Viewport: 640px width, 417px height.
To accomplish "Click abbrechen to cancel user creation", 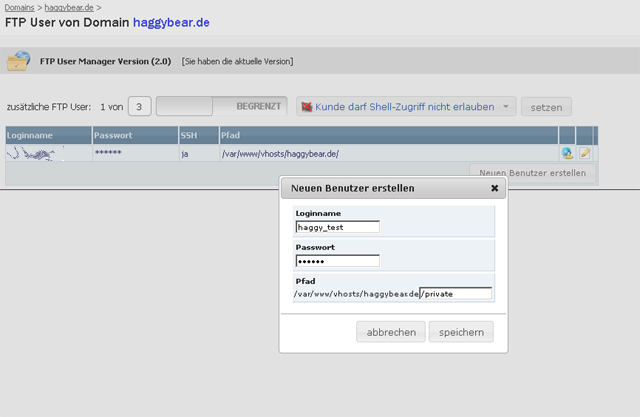I will 391,332.
